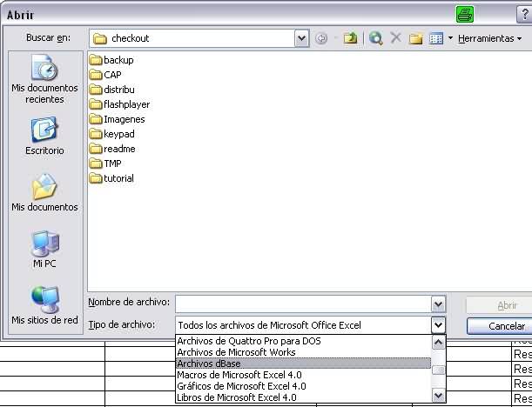Click the help question mark button
This screenshot has width=532, height=407.
[524, 14]
